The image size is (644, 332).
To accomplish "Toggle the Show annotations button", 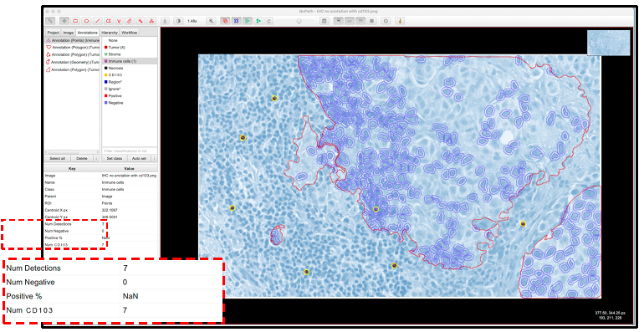I will (225, 21).
